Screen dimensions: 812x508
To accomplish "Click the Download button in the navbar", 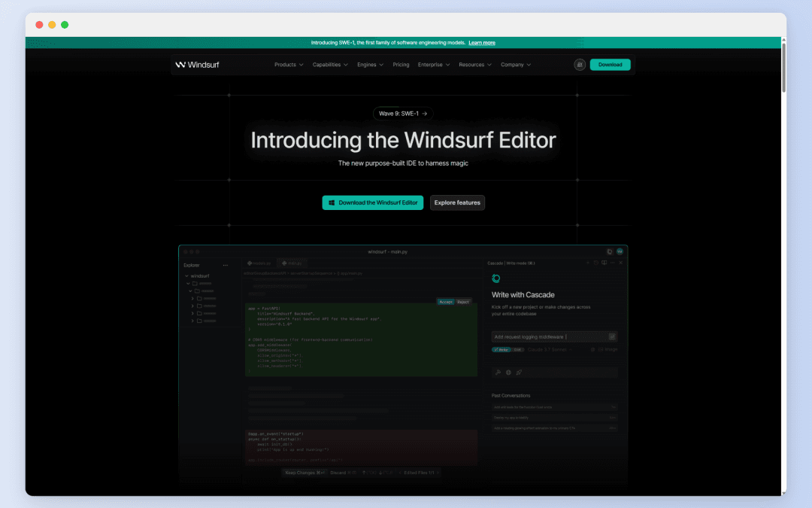I will point(610,65).
